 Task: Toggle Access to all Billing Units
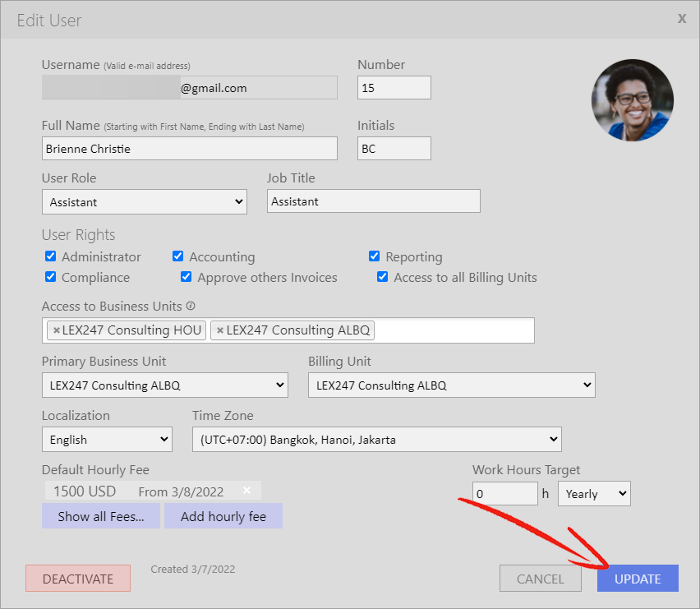[x=383, y=277]
